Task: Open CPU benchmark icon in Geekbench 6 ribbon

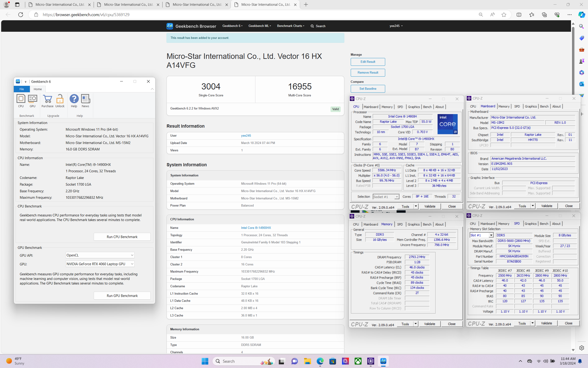Action: pyautogui.click(x=21, y=101)
